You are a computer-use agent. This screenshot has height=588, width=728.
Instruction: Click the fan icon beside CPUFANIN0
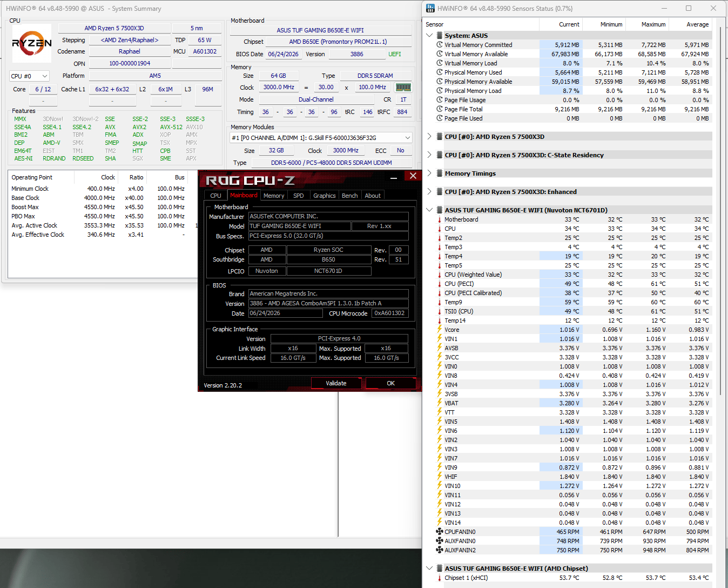(440, 532)
